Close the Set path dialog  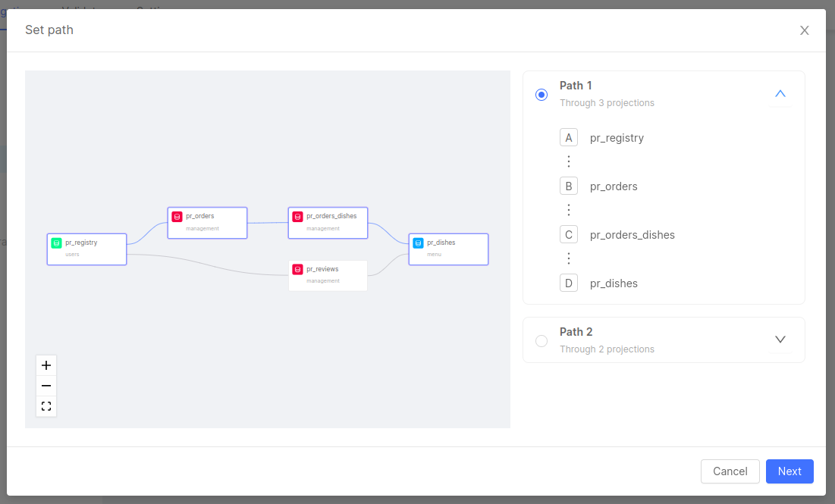click(x=805, y=30)
